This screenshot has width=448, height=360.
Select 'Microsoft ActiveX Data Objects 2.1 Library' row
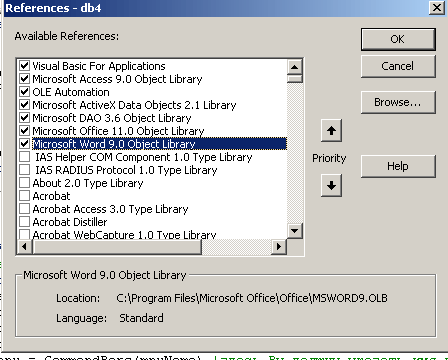tap(134, 105)
